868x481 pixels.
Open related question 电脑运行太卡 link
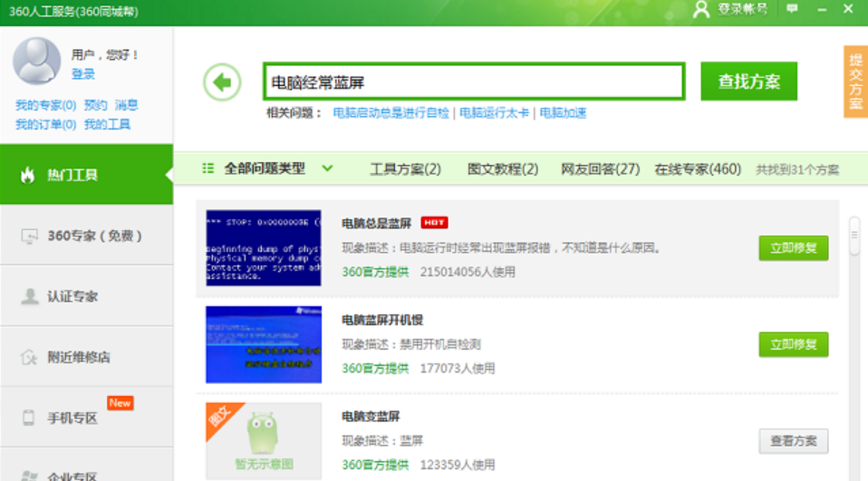(x=495, y=113)
